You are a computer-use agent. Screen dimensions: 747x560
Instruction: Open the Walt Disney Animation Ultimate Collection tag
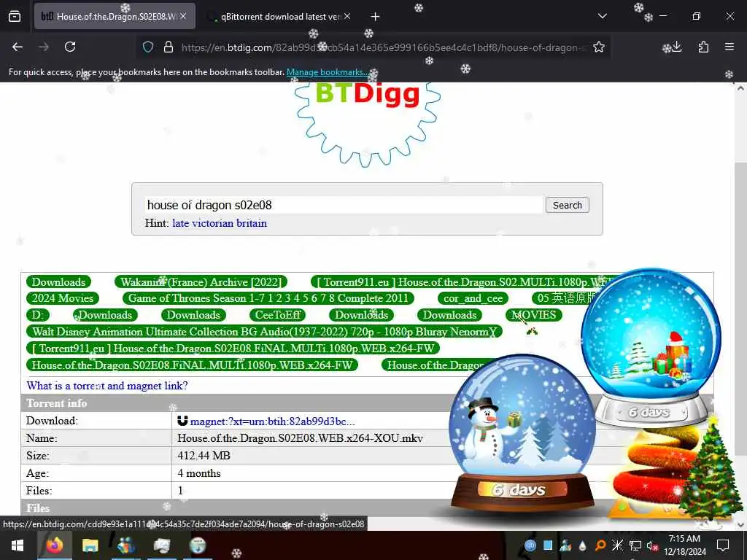tap(264, 332)
